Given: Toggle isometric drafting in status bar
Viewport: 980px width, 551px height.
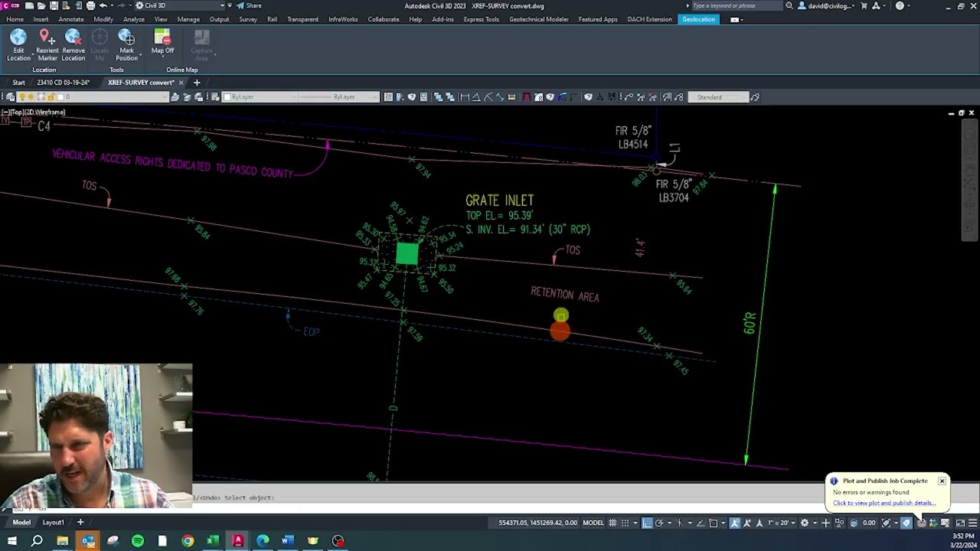Looking at the screenshot, I should click(679, 523).
